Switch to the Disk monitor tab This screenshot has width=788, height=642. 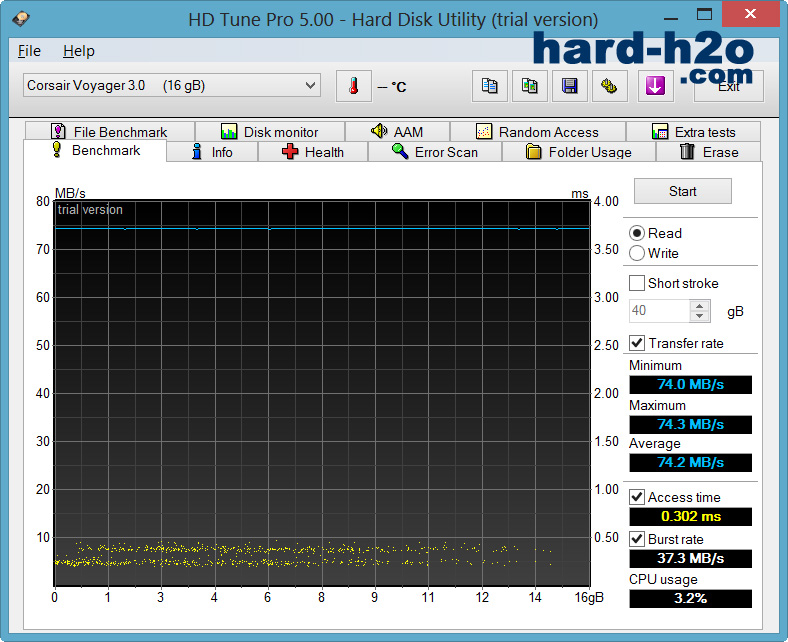pyautogui.click(x=270, y=132)
